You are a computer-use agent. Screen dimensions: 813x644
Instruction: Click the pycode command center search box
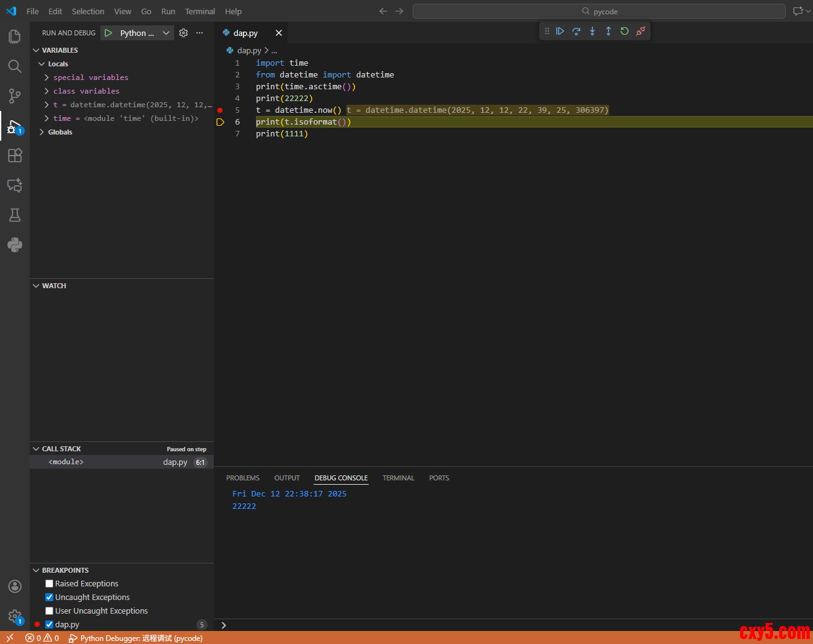click(x=599, y=11)
